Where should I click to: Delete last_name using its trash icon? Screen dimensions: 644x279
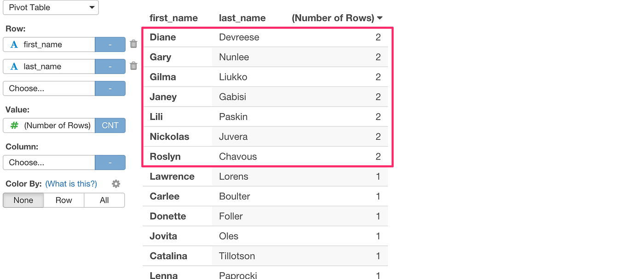pyautogui.click(x=133, y=66)
